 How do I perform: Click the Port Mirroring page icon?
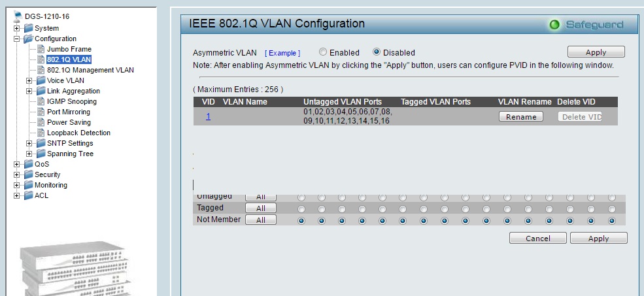(41, 112)
